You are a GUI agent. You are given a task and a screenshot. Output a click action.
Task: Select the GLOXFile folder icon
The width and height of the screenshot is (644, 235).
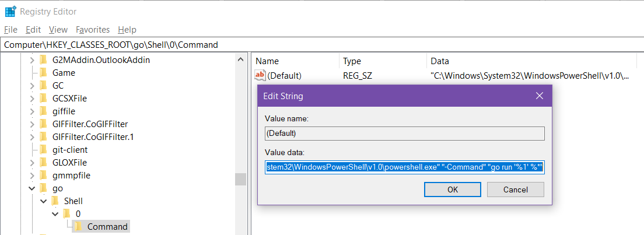44,162
